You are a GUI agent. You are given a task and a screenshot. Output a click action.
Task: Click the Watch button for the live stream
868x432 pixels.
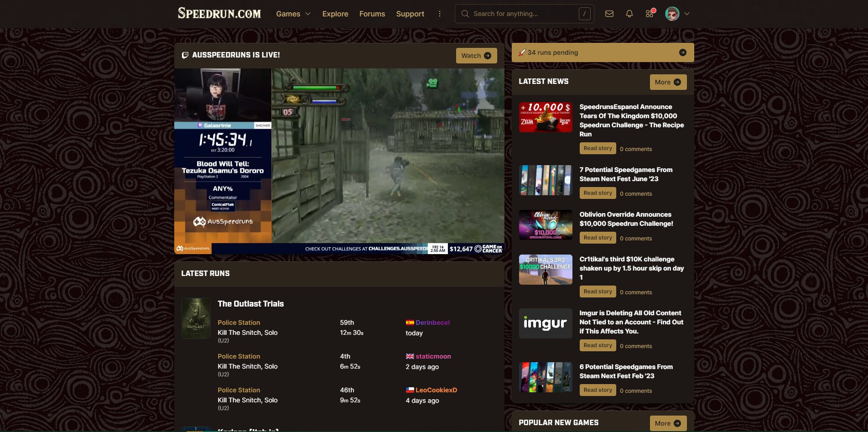[x=476, y=55]
